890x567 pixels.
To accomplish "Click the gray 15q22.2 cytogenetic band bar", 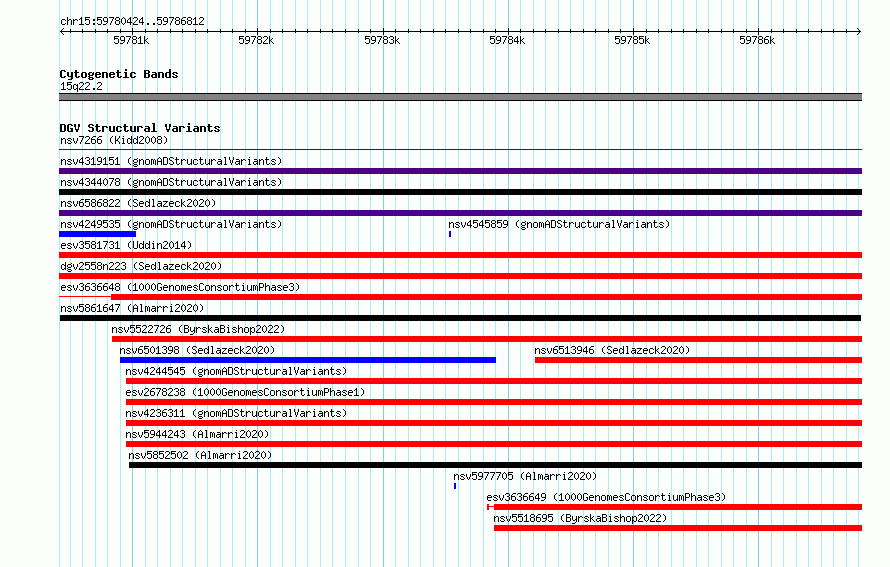I will tap(460, 97).
